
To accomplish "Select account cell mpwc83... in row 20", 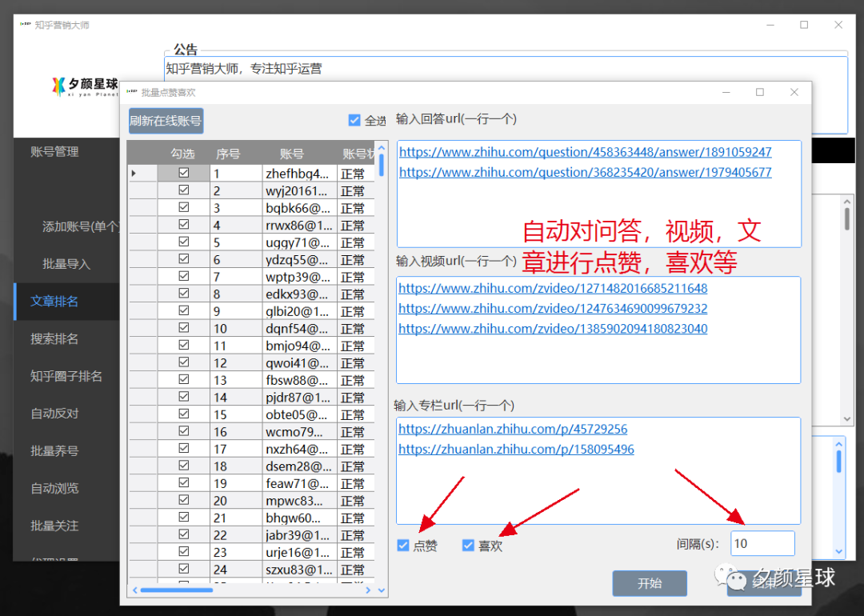I will (x=299, y=500).
